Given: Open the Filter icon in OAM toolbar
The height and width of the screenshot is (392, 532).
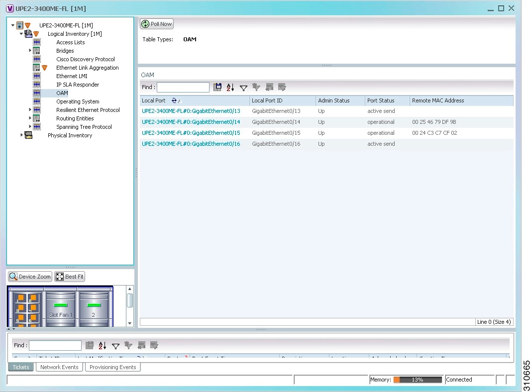Looking at the screenshot, I should (243, 88).
